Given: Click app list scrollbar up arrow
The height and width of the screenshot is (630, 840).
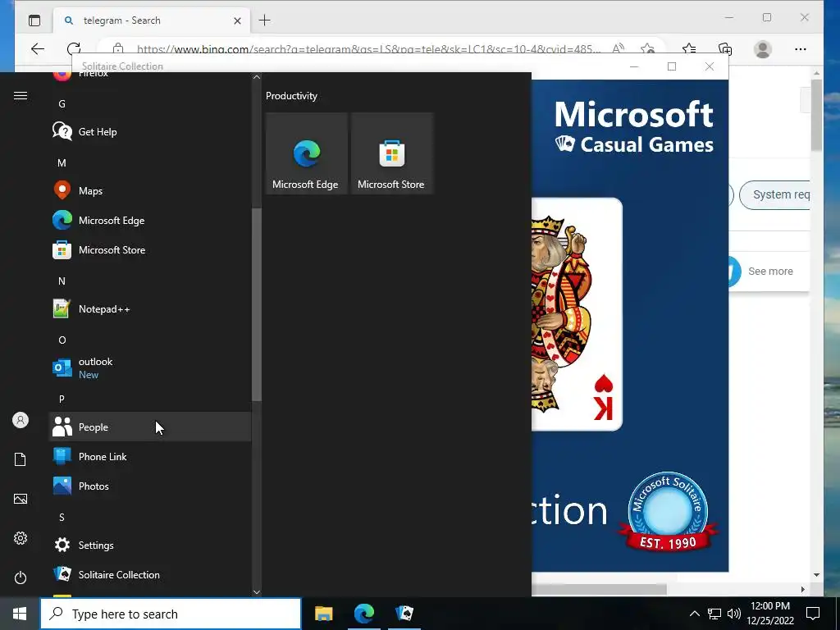Looking at the screenshot, I should (x=257, y=77).
